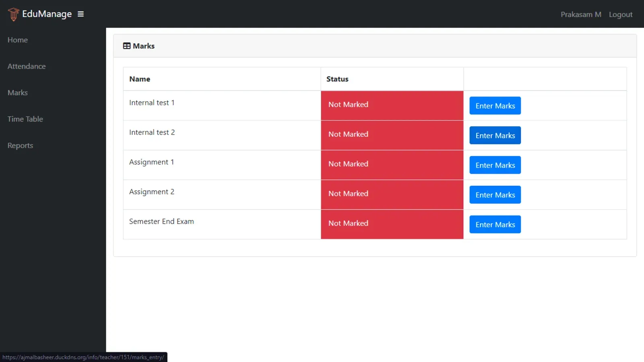Screen dimensions: 644x362
Task: Click the Semester End Exam row name cell
Action: coord(161,221)
